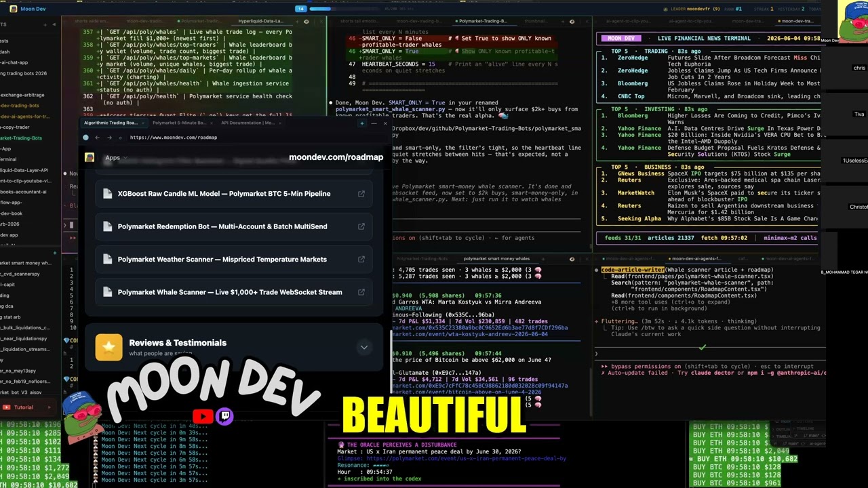Open new browser tab with plus button

[362, 123]
